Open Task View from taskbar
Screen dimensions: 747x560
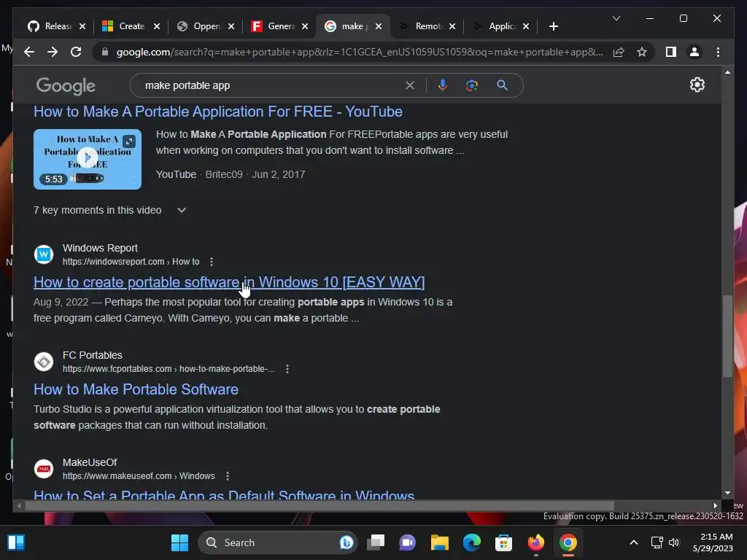pos(376,542)
